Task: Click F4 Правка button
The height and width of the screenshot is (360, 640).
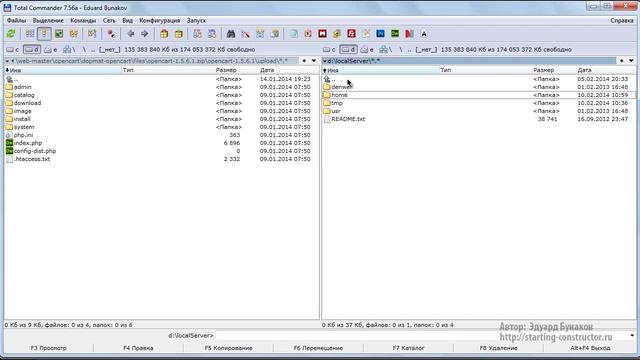Action: coord(138,348)
